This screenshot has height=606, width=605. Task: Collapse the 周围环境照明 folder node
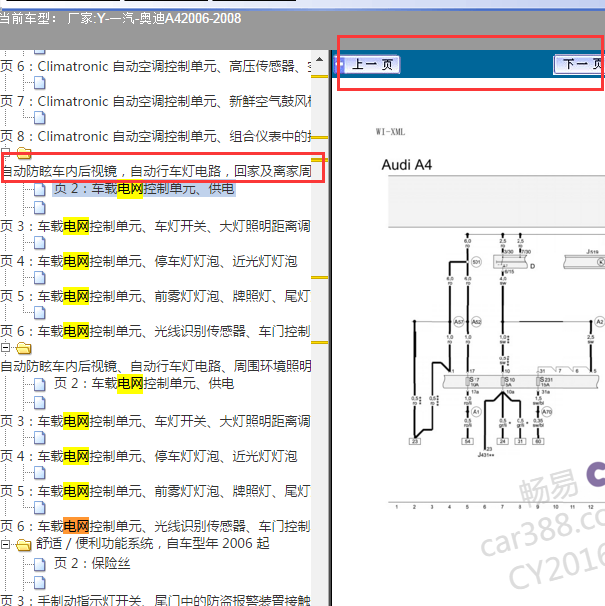click(5, 347)
